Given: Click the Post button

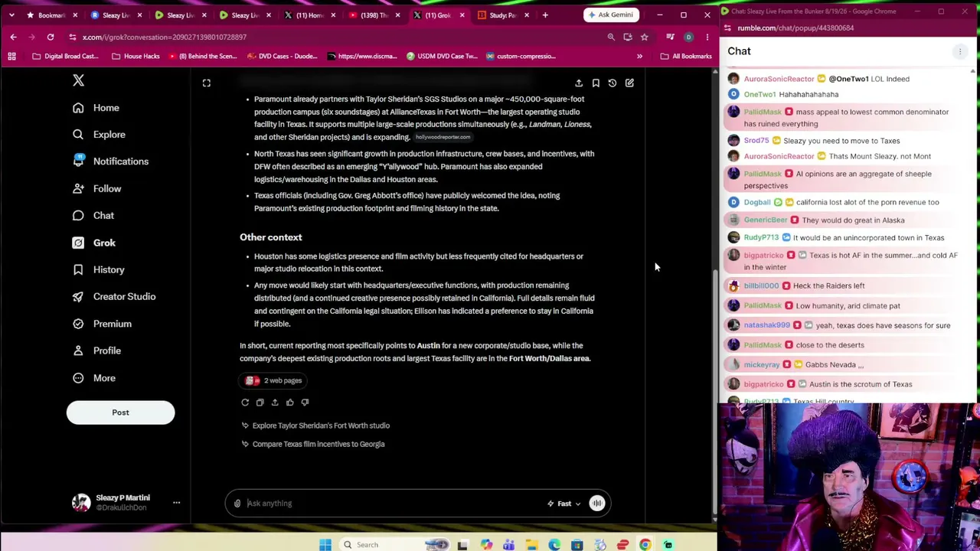Looking at the screenshot, I should click(120, 412).
